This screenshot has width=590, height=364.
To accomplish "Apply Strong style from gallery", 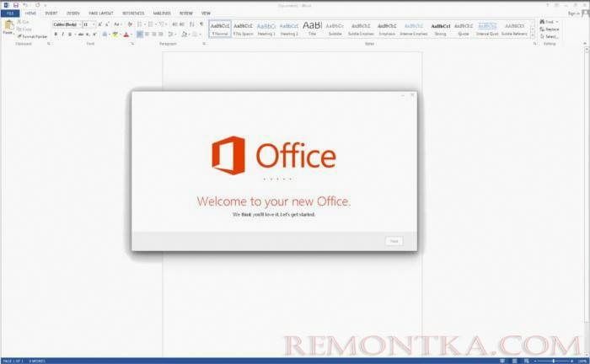I will (x=440, y=29).
